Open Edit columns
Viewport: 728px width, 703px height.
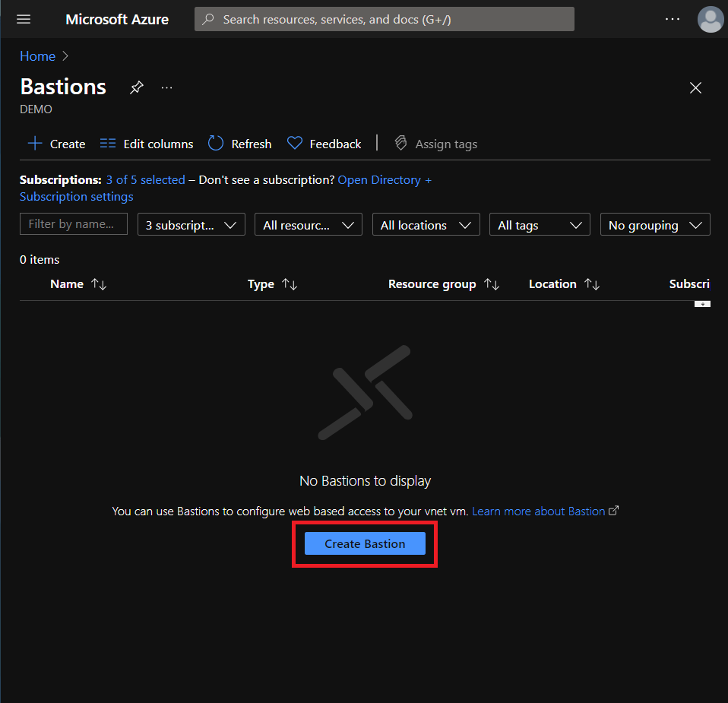point(147,144)
